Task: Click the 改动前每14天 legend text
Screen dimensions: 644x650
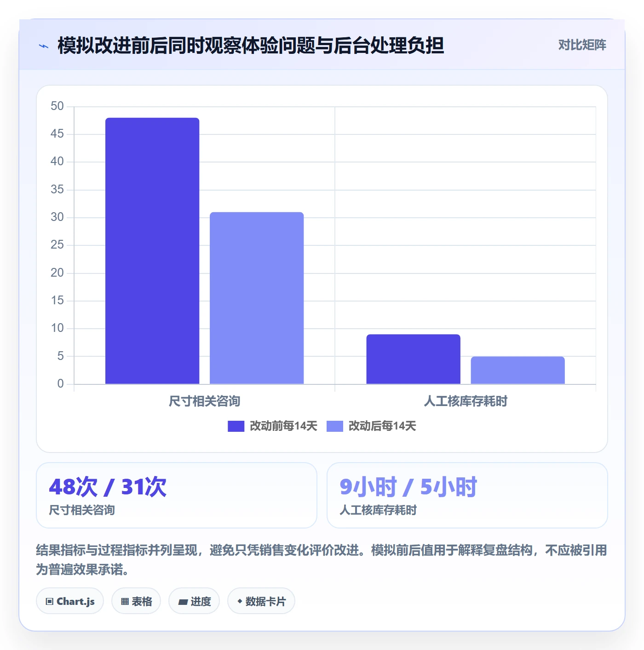Action: [283, 426]
